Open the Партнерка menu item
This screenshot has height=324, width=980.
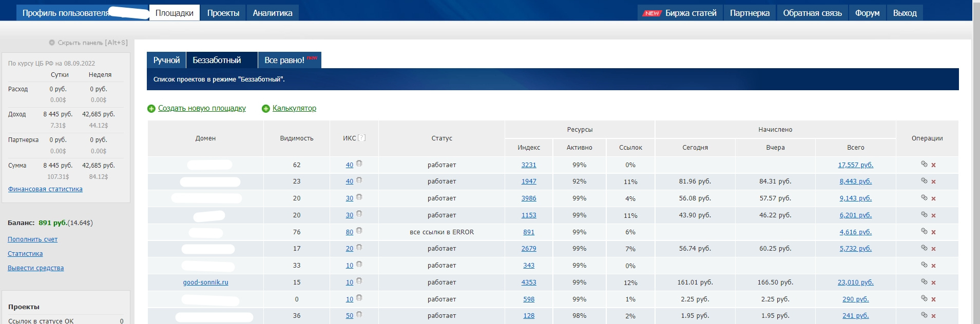750,13
